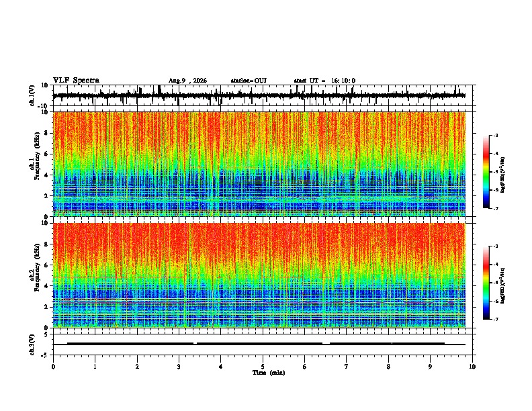The width and height of the screenshot is (532, 411).
Task: Click the "start UT = 16:10: 0" text
Action: 324,81
